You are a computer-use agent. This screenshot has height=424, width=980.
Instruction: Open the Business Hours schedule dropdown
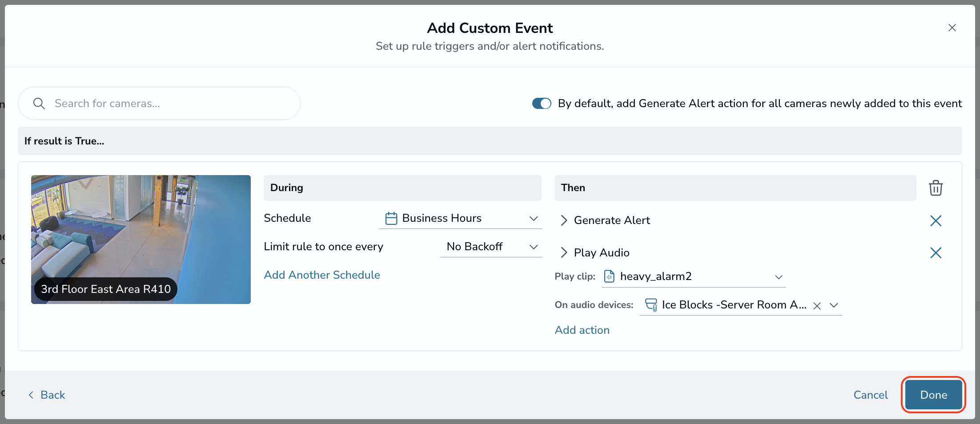461,218
